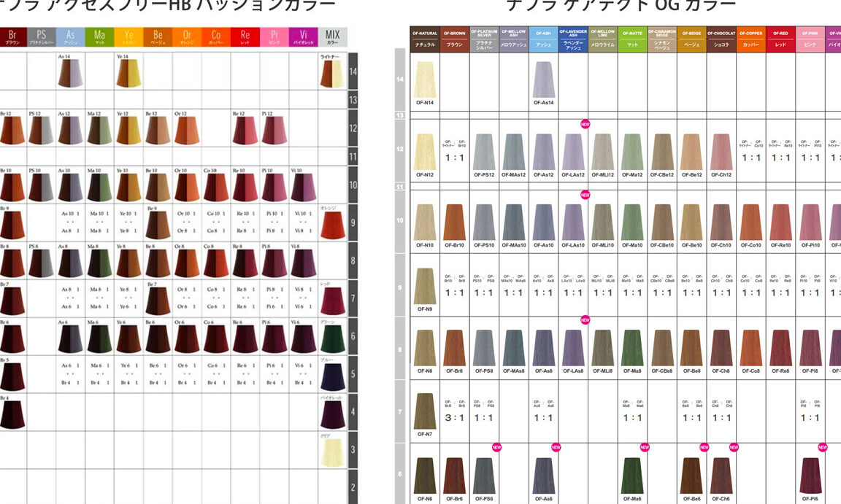This screenshot has height=504, width=841.
Task: Click the オレンジ MIX color swatch
Action: point(333,225)
